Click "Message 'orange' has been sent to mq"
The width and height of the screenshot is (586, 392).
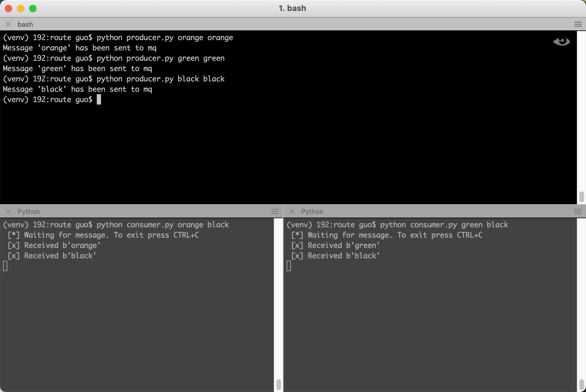[x=79, y=48]
